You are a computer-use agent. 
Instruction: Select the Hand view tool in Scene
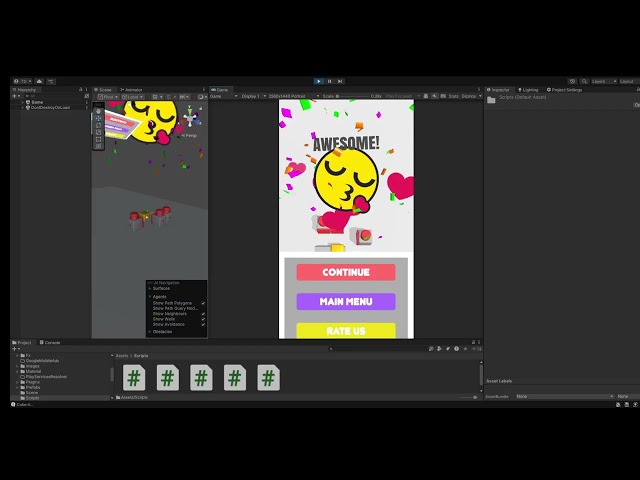click(98, 111)
